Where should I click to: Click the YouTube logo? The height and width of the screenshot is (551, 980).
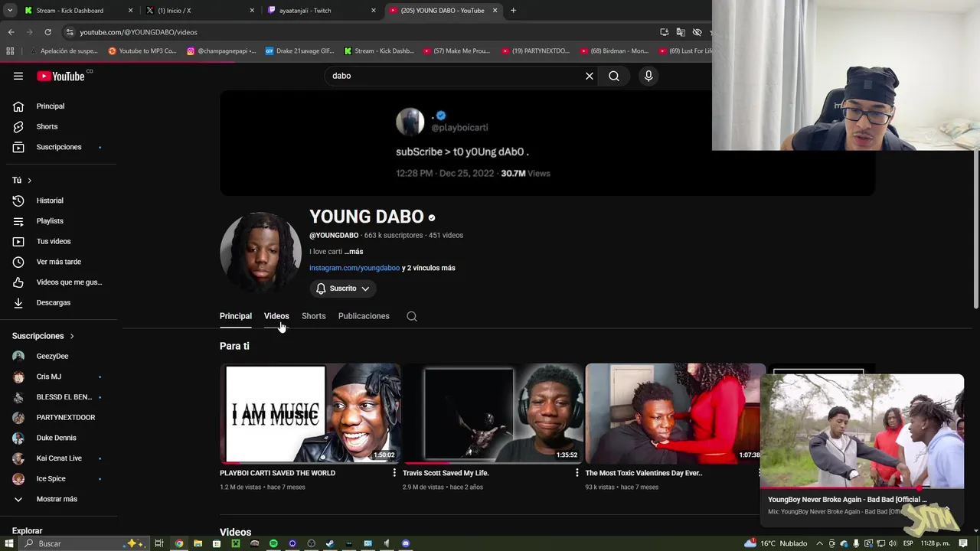(60, 76)
